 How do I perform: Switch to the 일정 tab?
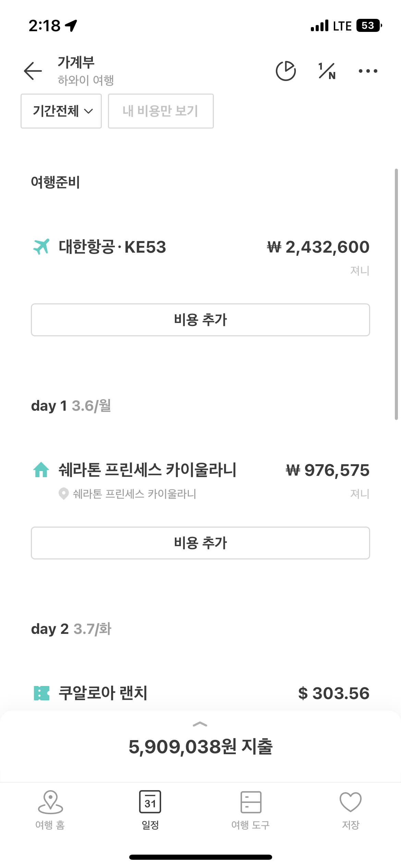[x=150, y=810]
